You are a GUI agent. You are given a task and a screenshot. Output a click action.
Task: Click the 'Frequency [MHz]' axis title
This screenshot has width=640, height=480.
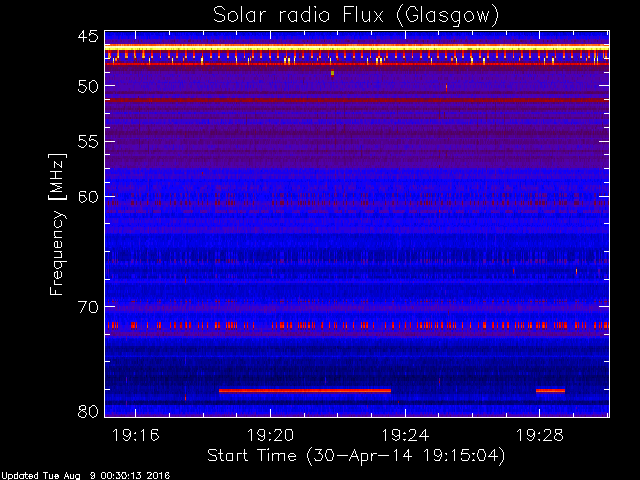coord(57,224)
